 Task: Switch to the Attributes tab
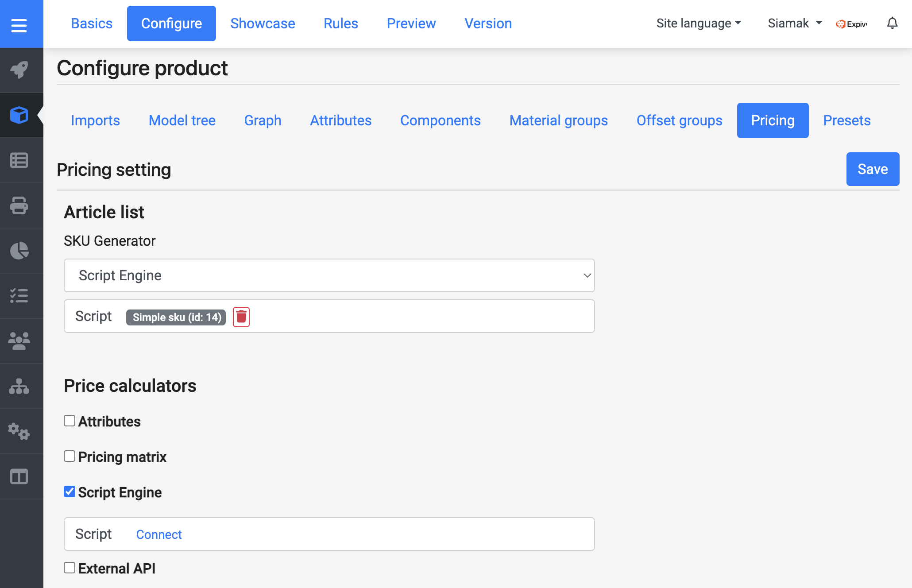[340, 120]
